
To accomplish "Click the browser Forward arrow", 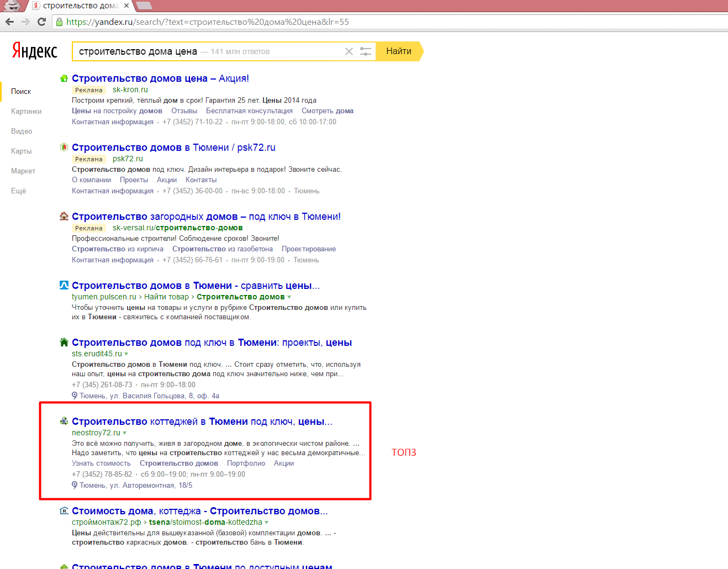I will pos(25,22).
